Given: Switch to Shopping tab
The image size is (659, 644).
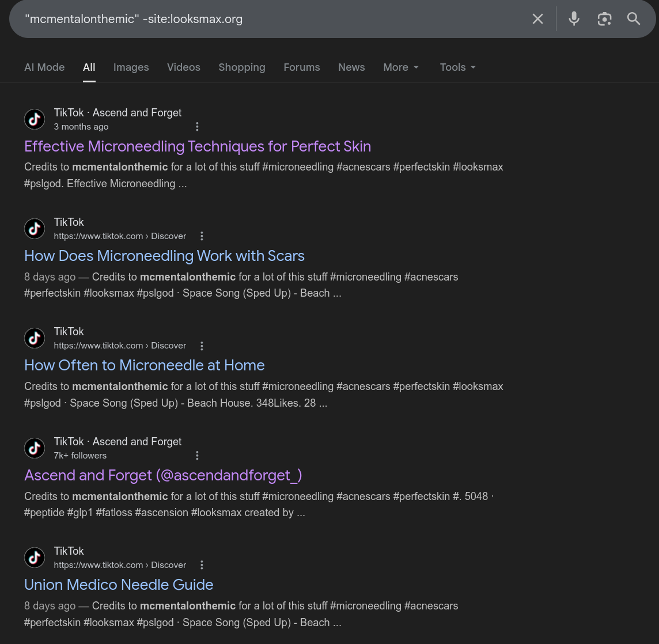Looking at the screenshot, I should pos(242,67).
